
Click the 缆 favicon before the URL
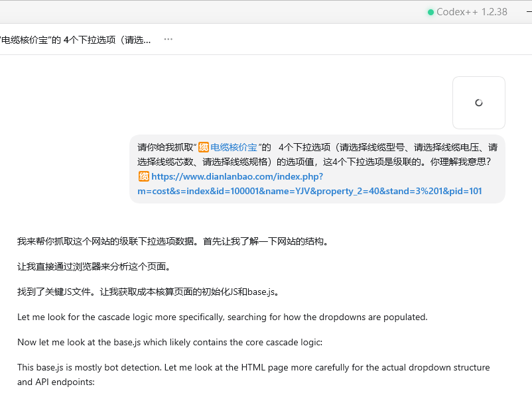tap(143, 176)
